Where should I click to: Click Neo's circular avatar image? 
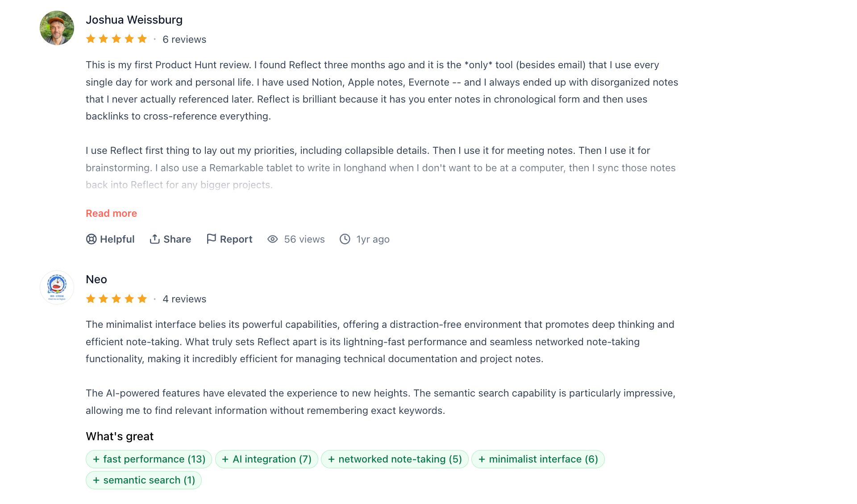57,287
